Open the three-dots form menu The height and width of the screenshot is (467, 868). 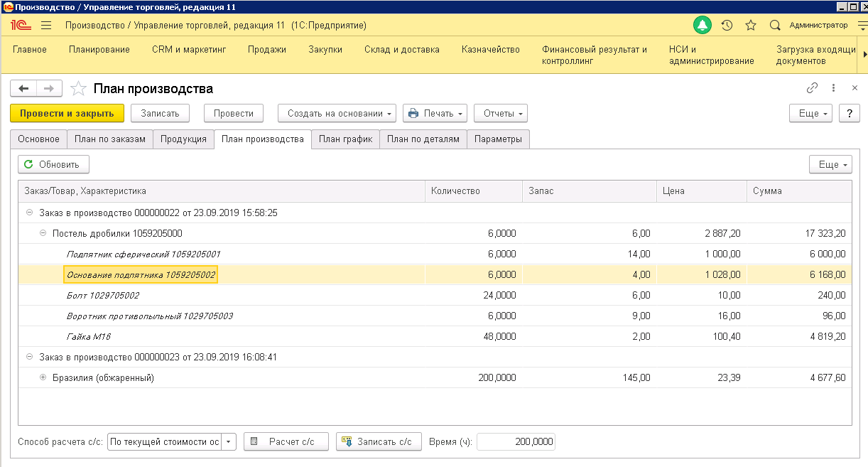[x=833, y=88]
